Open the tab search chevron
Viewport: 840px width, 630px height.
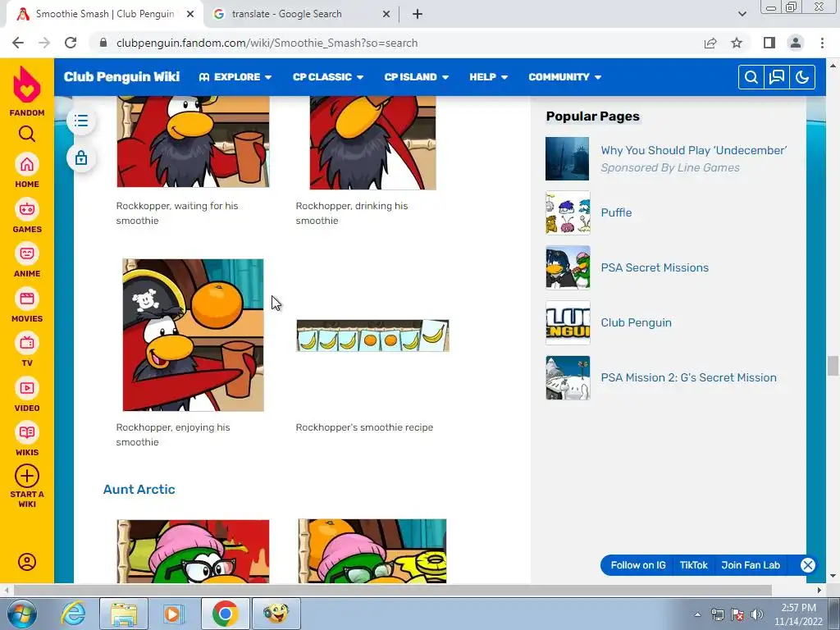[742, 14]
